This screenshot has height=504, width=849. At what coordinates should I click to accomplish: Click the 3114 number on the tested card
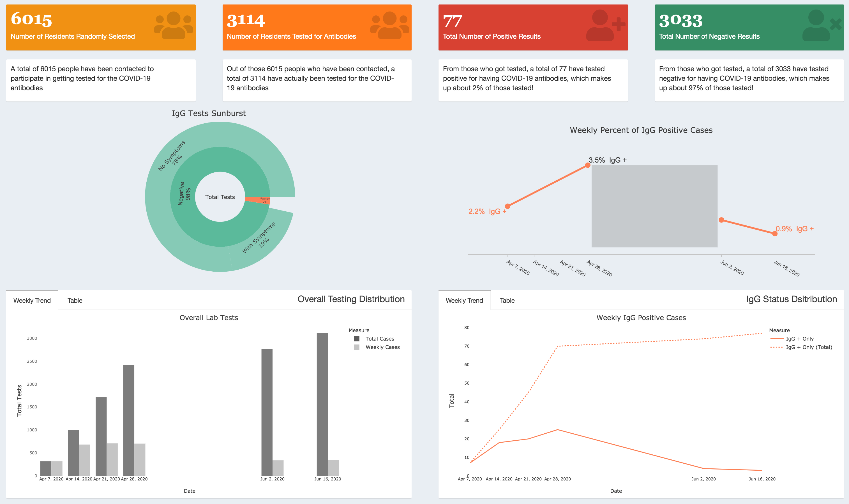pyautogui.click(x=246, y=20)
